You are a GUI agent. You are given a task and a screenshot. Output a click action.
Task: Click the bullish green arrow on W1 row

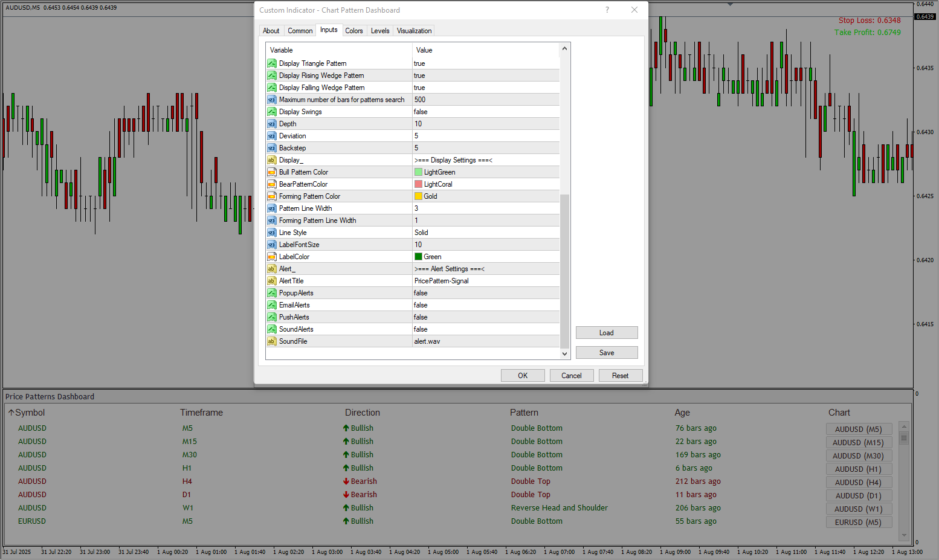coord(346,508)
